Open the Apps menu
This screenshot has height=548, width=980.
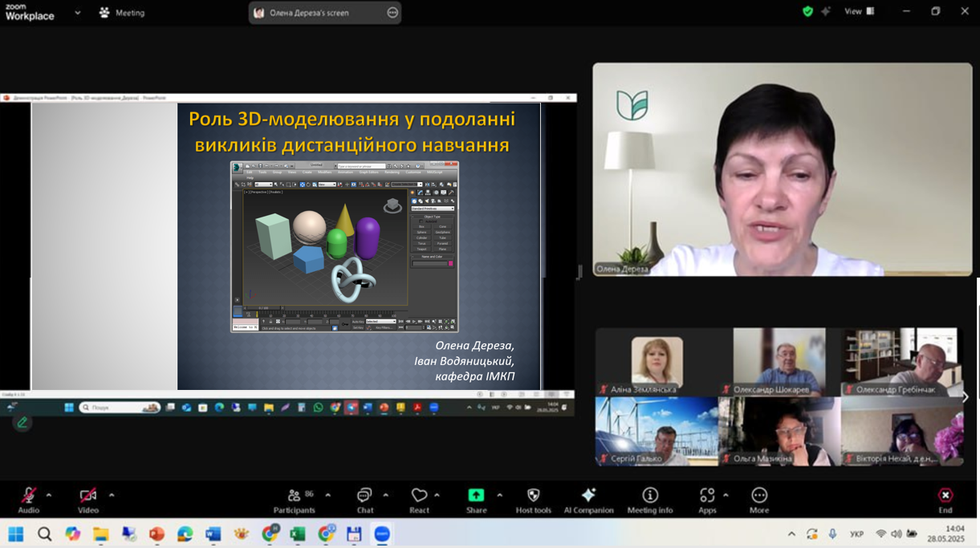pos(707,500)
